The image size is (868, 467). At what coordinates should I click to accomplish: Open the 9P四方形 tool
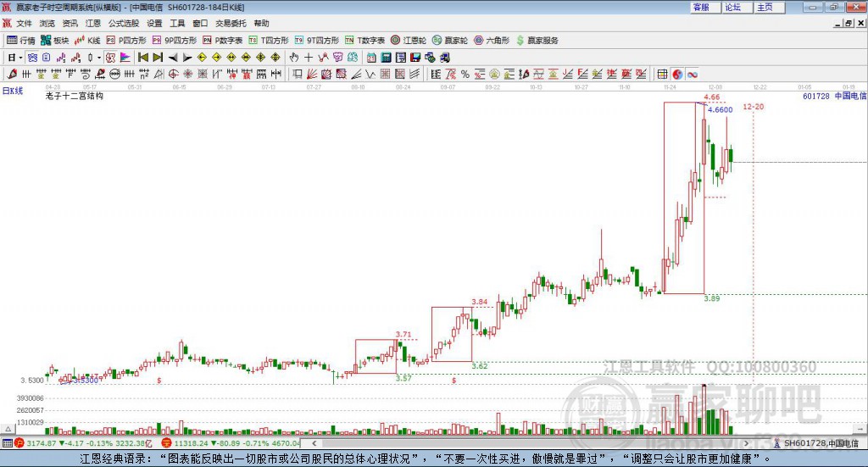tap(175, 41)
